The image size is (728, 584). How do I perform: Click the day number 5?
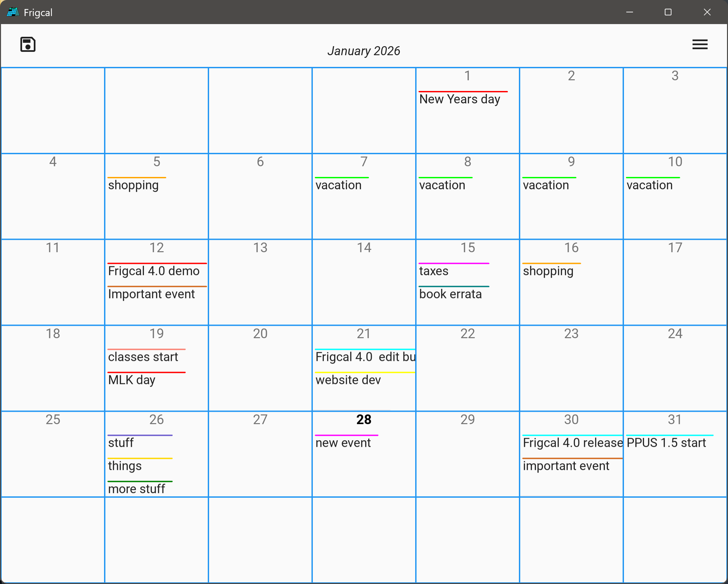coord(157,162)
